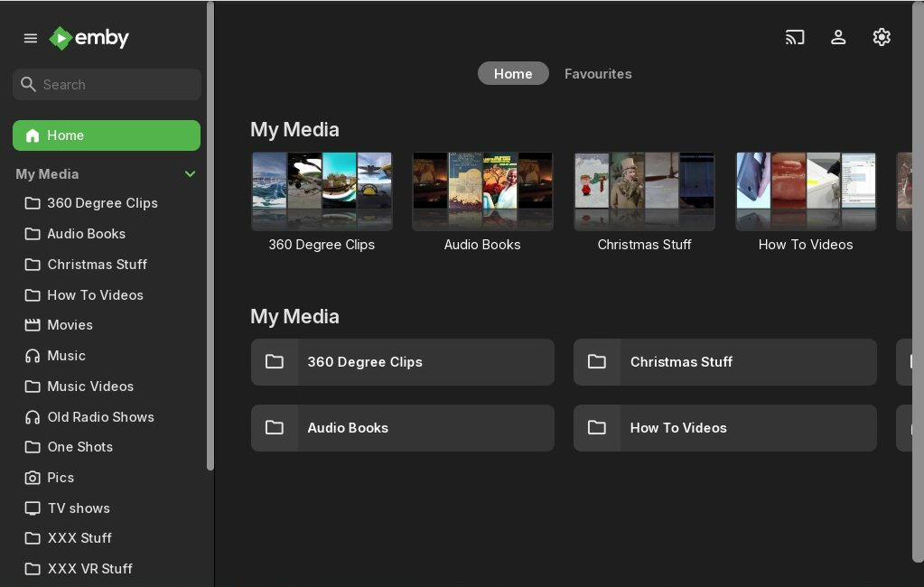Click the Movies film icon in sidebar
924x587 pixels.
coord(33,325)
